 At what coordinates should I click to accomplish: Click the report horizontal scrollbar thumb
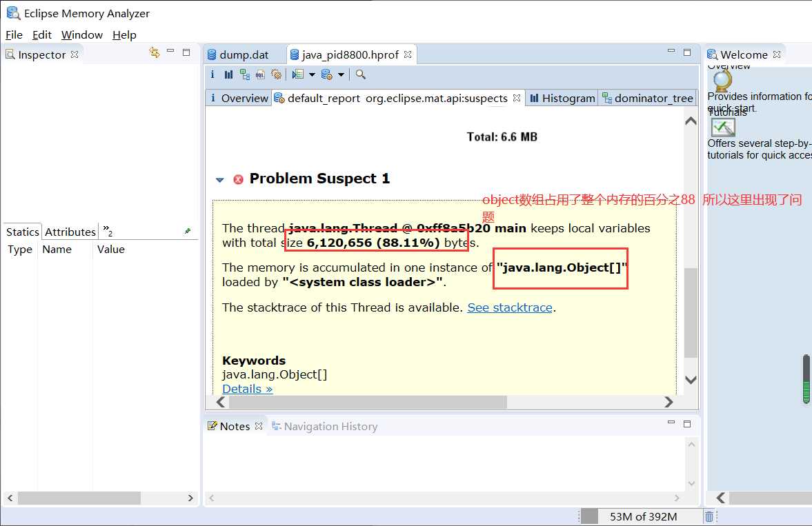click(x=368, y=402)
